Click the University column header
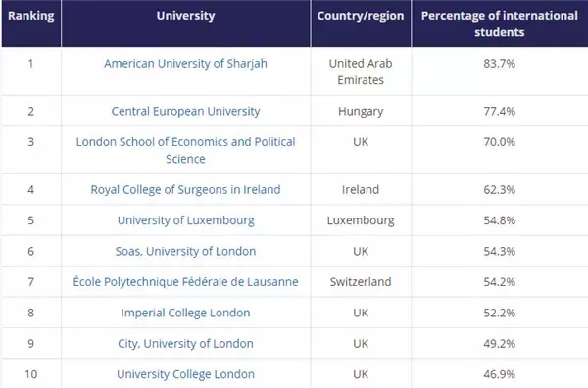This screenshot has height=388, width=588. point(185,16)
